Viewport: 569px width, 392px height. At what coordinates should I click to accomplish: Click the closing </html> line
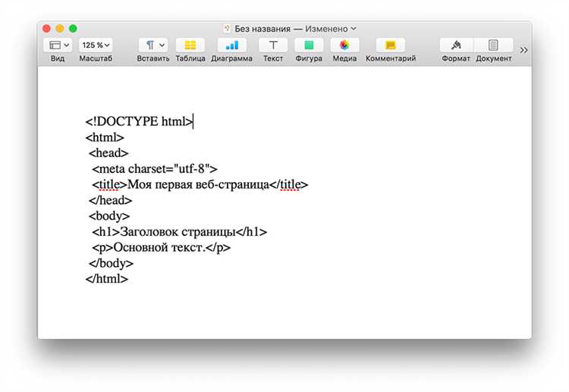tap(107, 279)
